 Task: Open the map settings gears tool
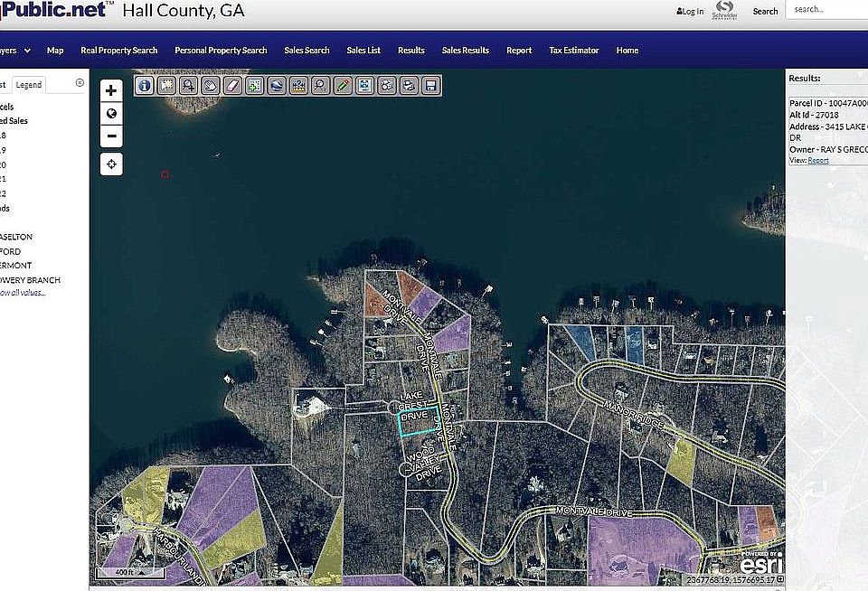point(386,86)
